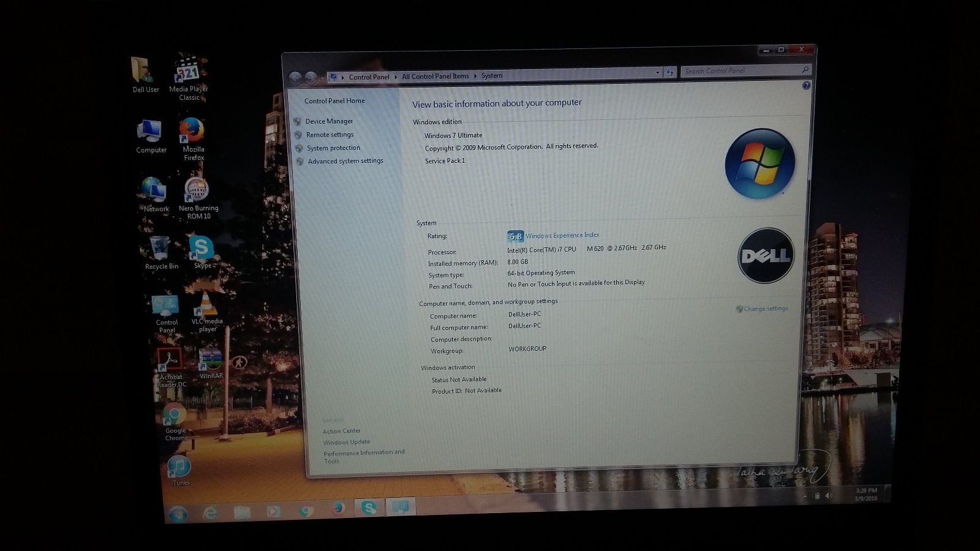The image size is (980, 551).
Task: Open the Windows Start menu orb
Action: click(x=178, y=513)
